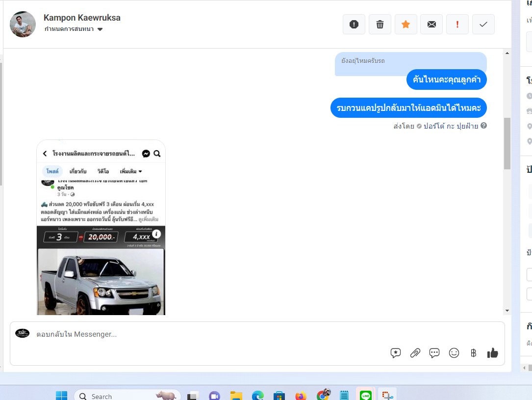Open the LINE app in taskbar

(x=365, y=395)
